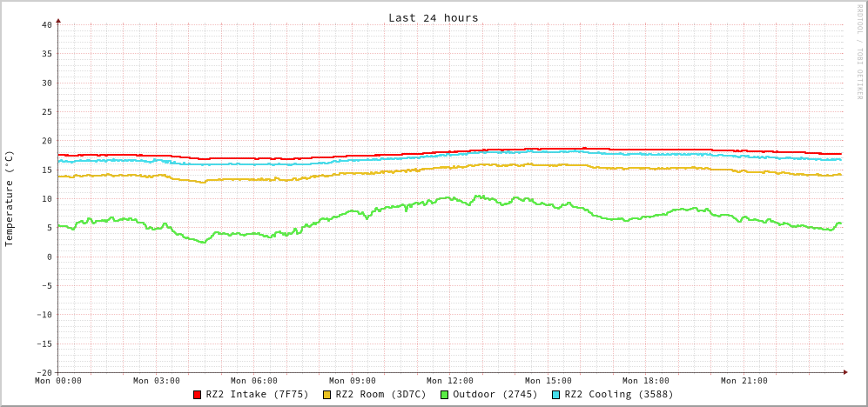Click the yellow RZ2 Room legend swatch
The width and height of the screenshot is (868, 407).
[x=327, y=395]
